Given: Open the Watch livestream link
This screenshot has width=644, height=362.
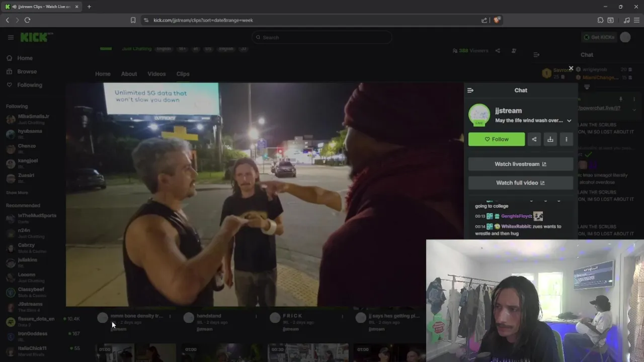Looking at the screenshot, I should point(521,164).
